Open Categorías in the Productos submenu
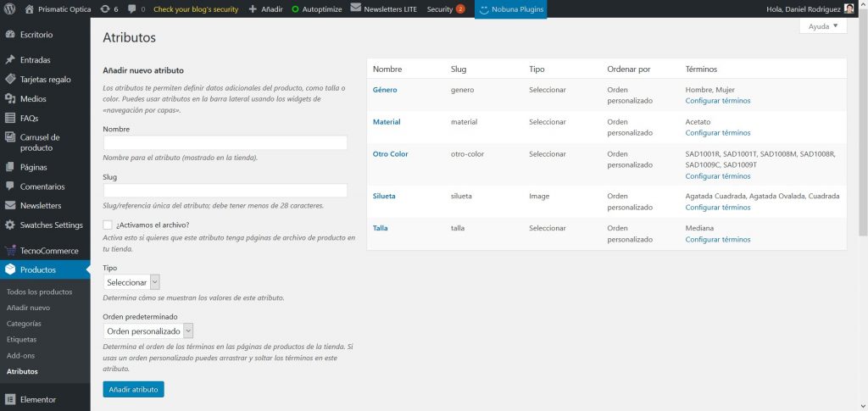The height and width of the screenshot is (411, 868). (x=24, y=324)
